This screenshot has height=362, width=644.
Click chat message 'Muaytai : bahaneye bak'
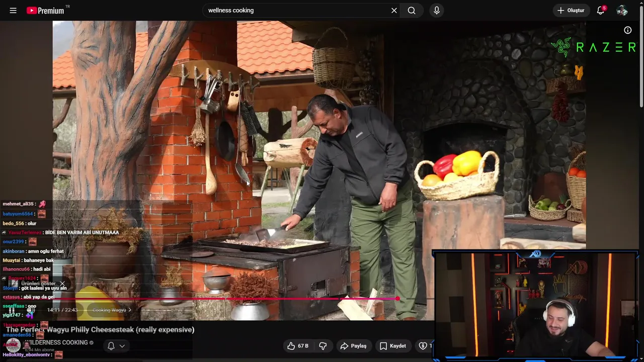pos(28,260)
